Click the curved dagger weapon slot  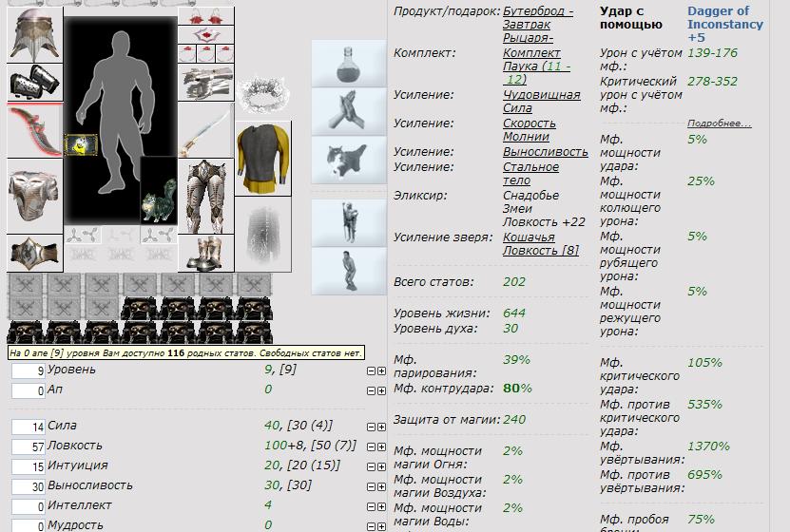coord(35,130)
